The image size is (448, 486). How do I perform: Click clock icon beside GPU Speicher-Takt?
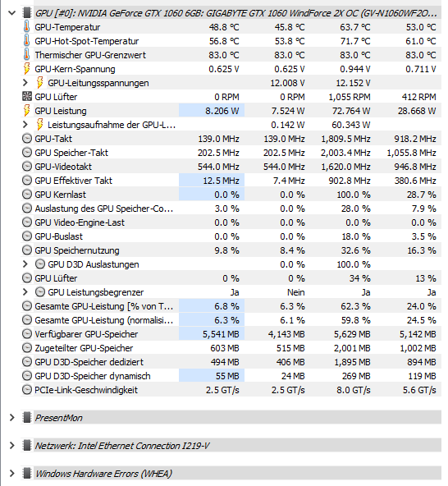coord(27,153)
